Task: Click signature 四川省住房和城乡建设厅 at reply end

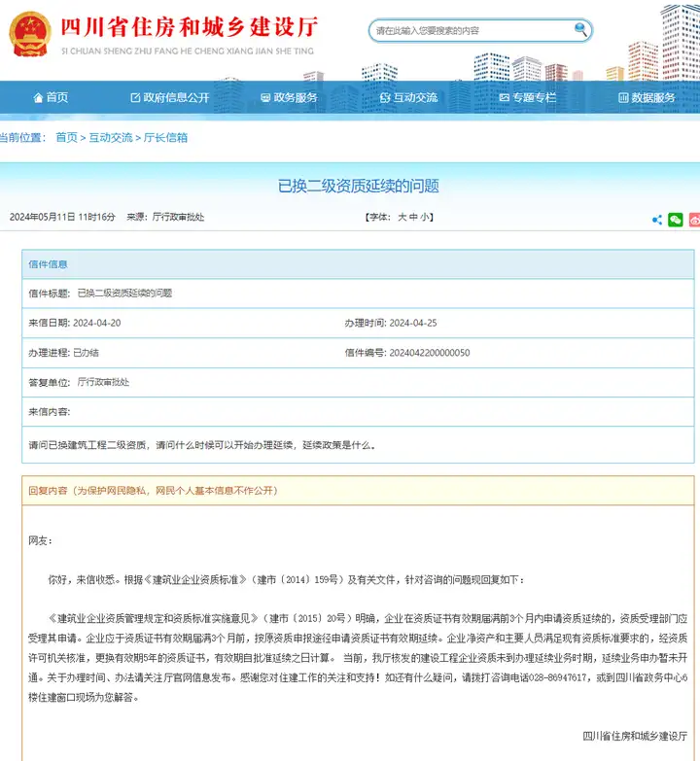Action: (635, 737)
